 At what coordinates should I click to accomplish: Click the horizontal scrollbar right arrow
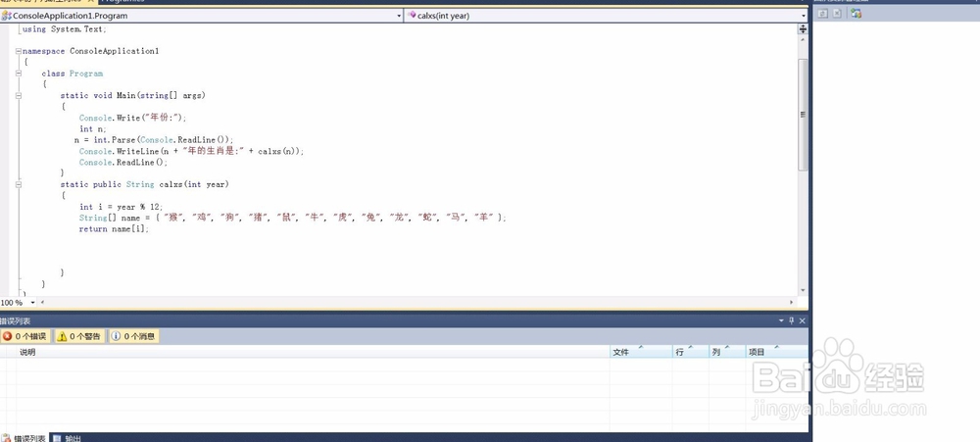(791, 303)
